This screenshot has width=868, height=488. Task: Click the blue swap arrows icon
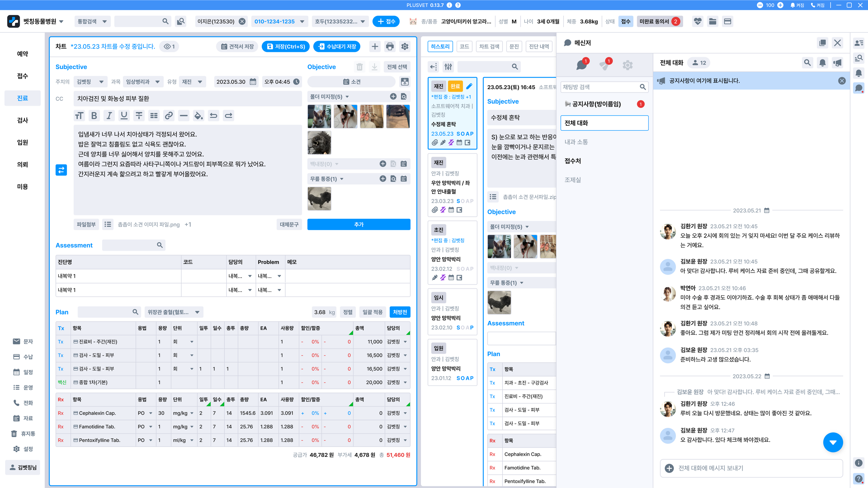pyautogui.click(x=61, y=170)
